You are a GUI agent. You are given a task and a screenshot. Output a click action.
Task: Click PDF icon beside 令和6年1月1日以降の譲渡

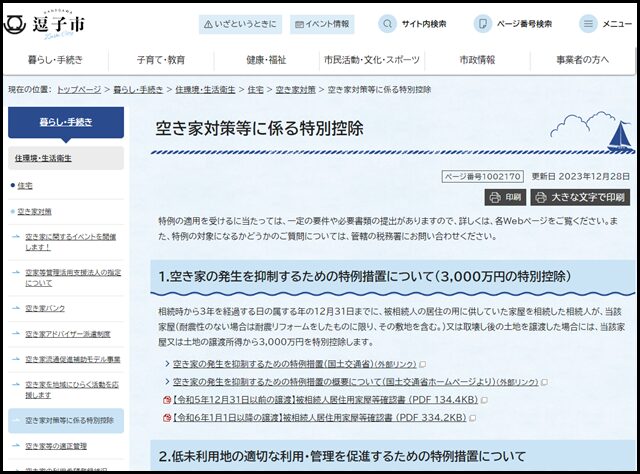pos(167,418)
